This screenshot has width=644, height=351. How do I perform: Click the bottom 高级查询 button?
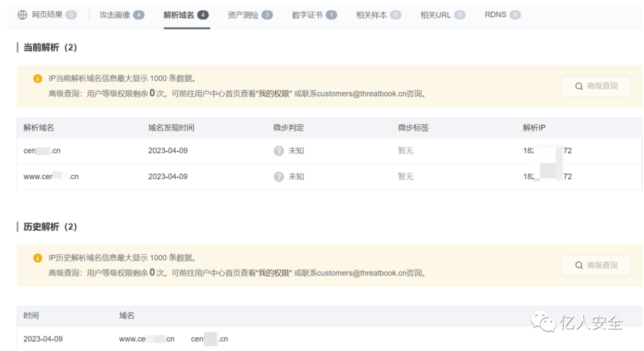pyautogui.click(x=596, y=265)
